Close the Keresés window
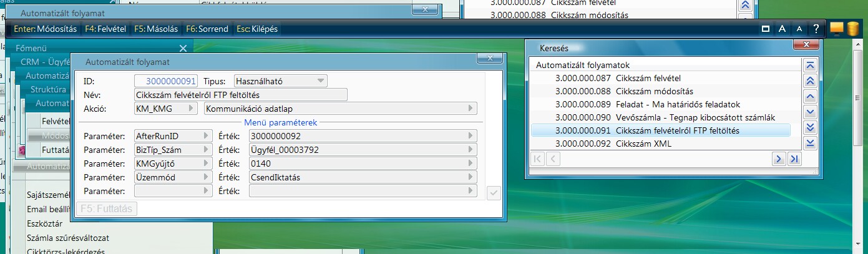868x254 pixels. coord(806,45)
